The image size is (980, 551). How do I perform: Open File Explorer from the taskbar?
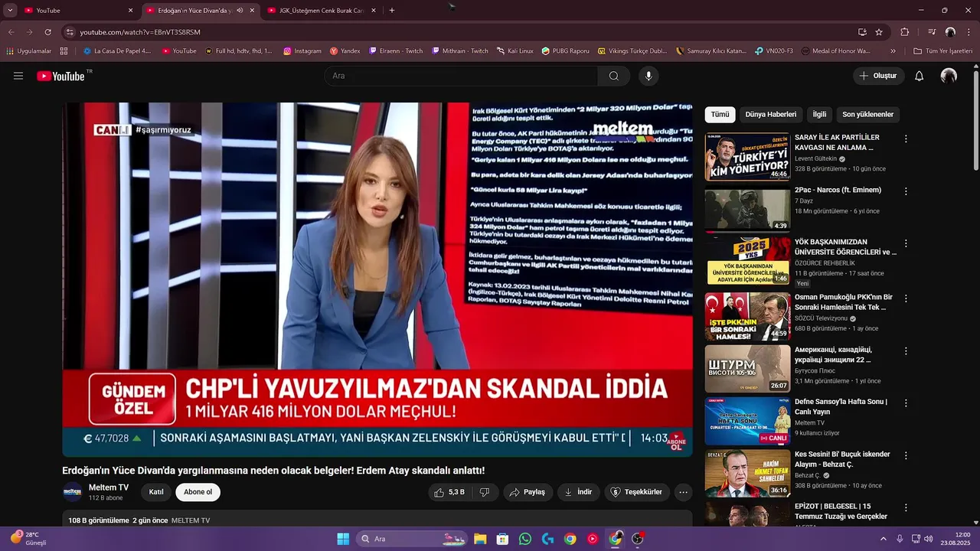point(480,539)
